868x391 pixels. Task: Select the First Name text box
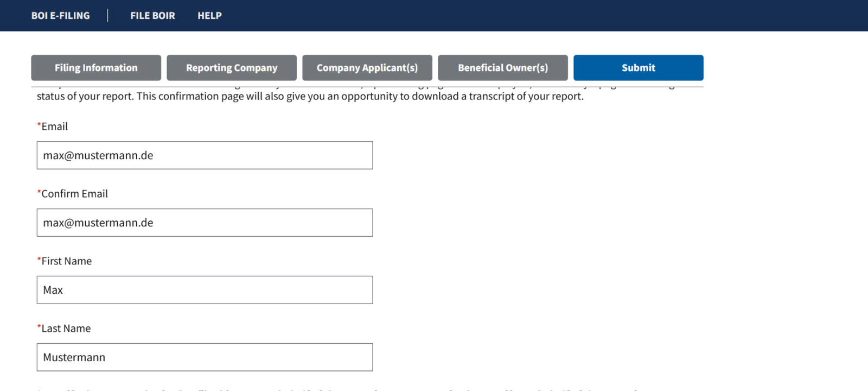coord(205,290)
